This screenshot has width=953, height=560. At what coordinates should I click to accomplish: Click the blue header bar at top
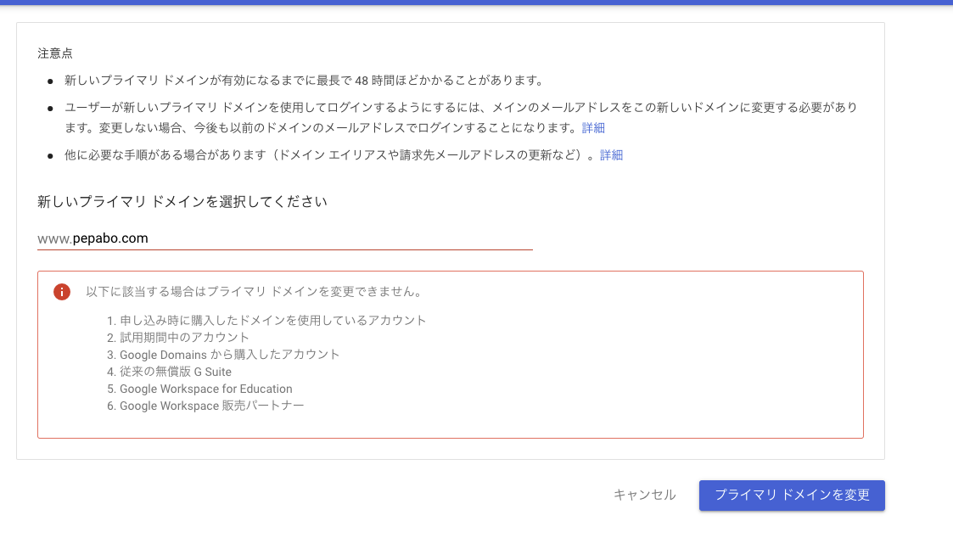tap(476, 3)
